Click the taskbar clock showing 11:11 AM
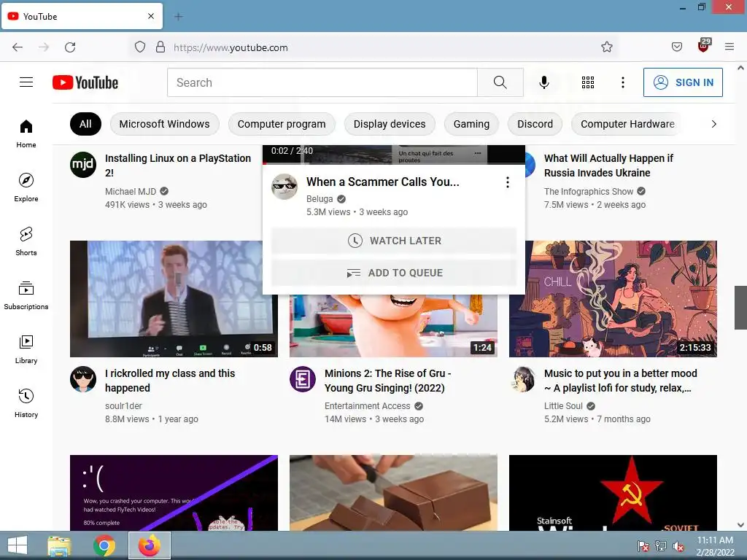Viewport: 747px width, 560px height. click(715, 546)
